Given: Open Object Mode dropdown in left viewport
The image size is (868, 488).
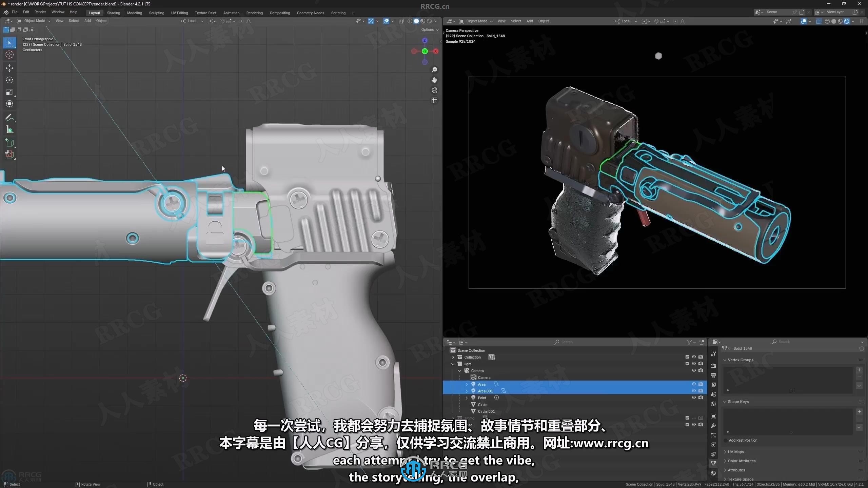Looking at the screenshot, I should [34, 21].
